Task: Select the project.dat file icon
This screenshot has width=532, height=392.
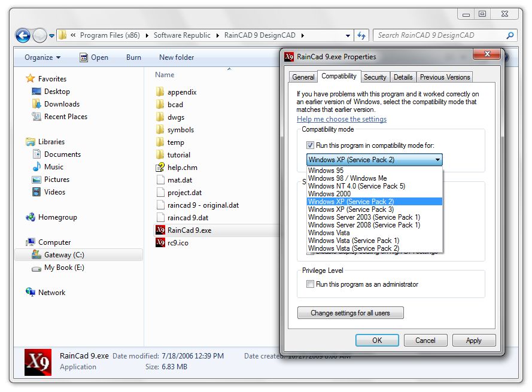Action: tap(160, 192)
